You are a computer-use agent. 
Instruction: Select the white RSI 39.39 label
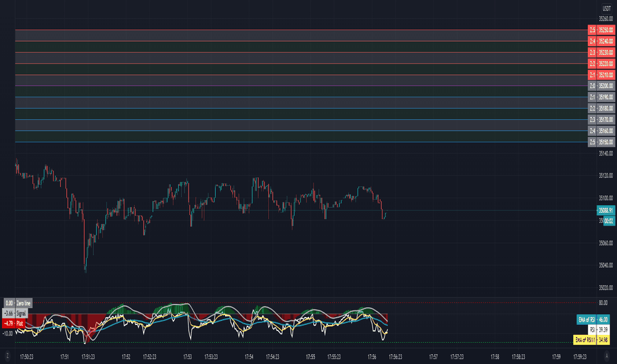pyautogui.click(x=598, y=330)
